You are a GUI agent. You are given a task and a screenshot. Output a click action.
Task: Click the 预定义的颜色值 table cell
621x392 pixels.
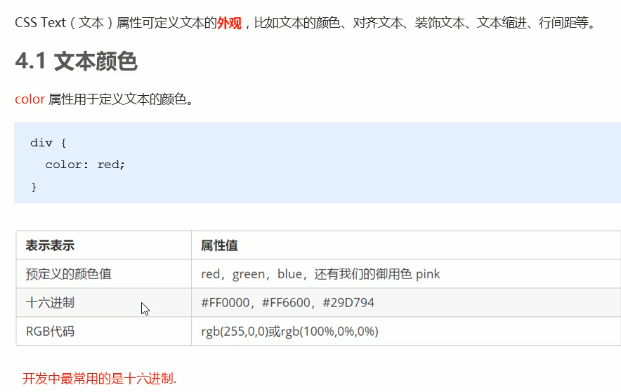(104, 274)
